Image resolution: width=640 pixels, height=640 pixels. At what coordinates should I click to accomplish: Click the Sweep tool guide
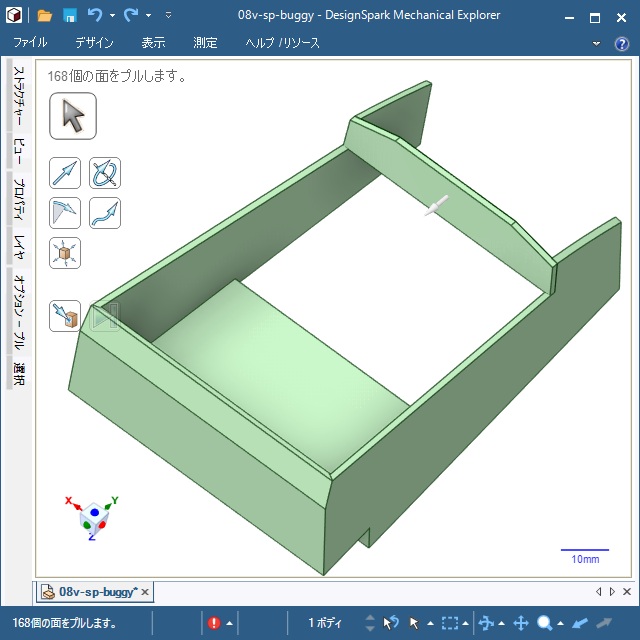pos(105,213)
